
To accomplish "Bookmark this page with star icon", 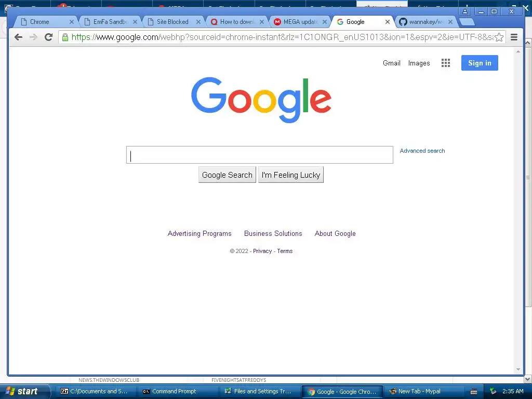I will pyautogui.click(x=499, y=37).
